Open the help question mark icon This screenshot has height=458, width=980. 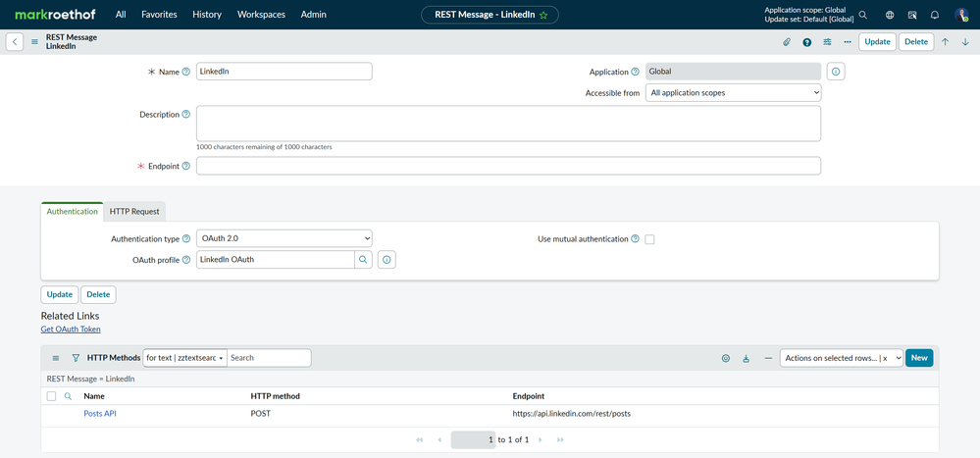pyautogui.click(x=807, y=42)
